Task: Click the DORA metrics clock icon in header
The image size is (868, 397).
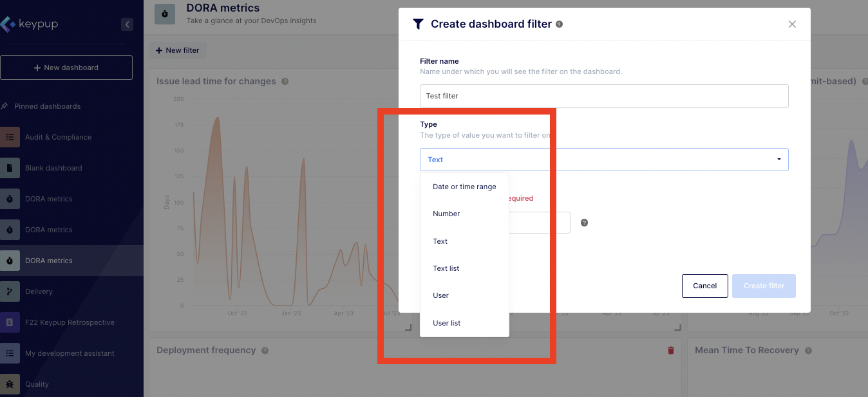Action: (164, 14)
